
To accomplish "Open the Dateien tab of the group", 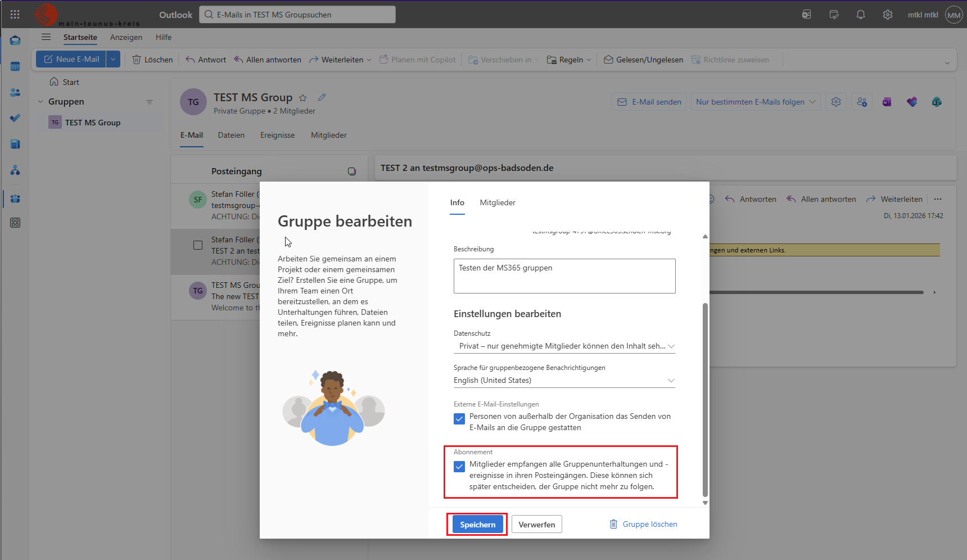I will point(231,135).
